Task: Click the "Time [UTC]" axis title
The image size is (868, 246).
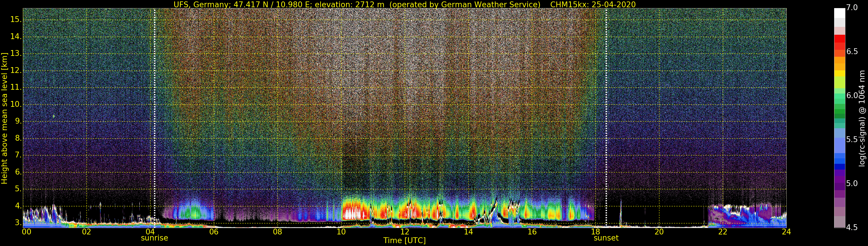Action: coord(404,241)
